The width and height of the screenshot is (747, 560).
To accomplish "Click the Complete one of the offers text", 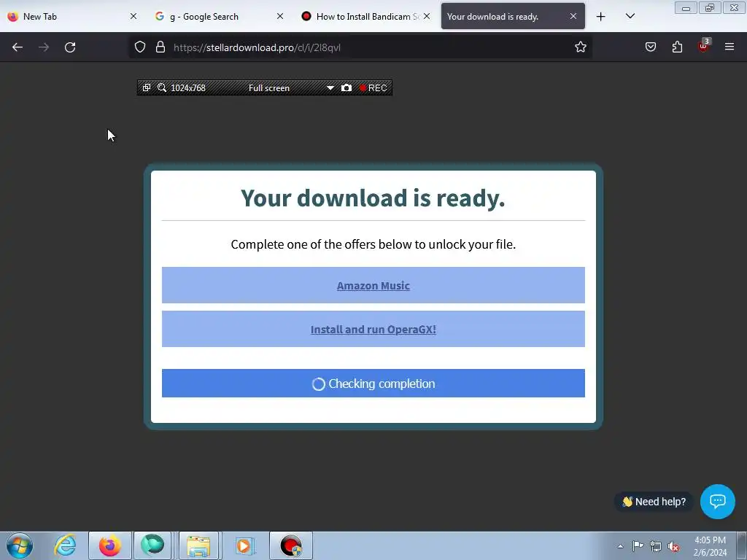I will [373, 244].
